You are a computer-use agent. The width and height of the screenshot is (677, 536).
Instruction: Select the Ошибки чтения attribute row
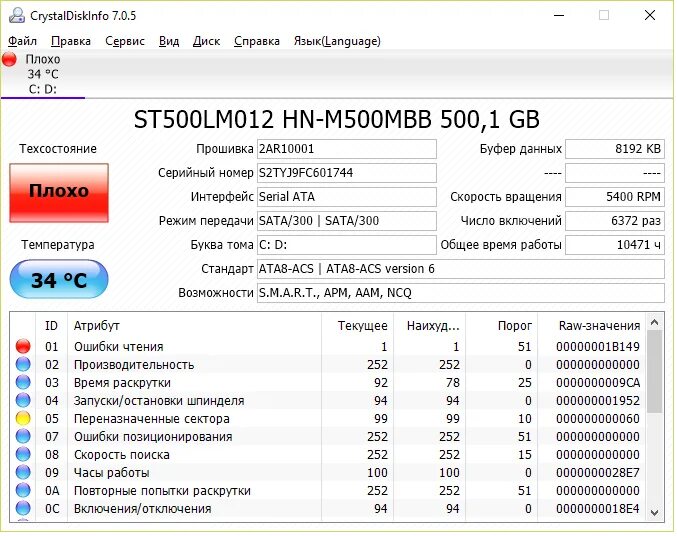coord(328,346)
